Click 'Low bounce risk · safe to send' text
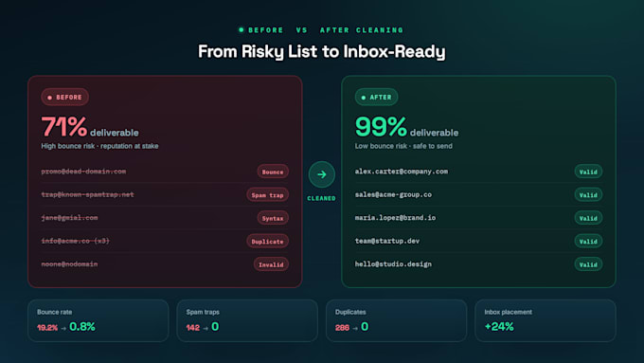This screenshot has width=644, height=363. pyautogui.click(x=403, y=146)
